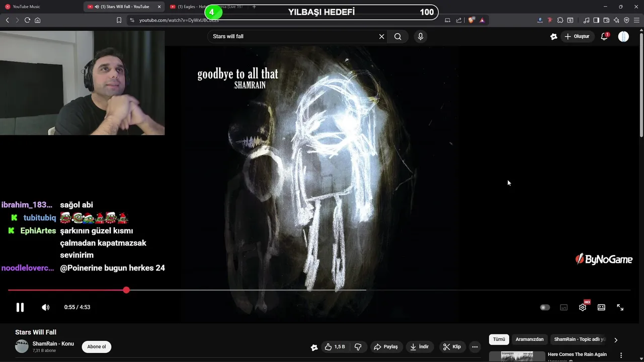The width and height of the screenshot is (644, 362).
Task: Open the more actions ellipsis under video
Action: pyautogui.click(x=475, y=347)
